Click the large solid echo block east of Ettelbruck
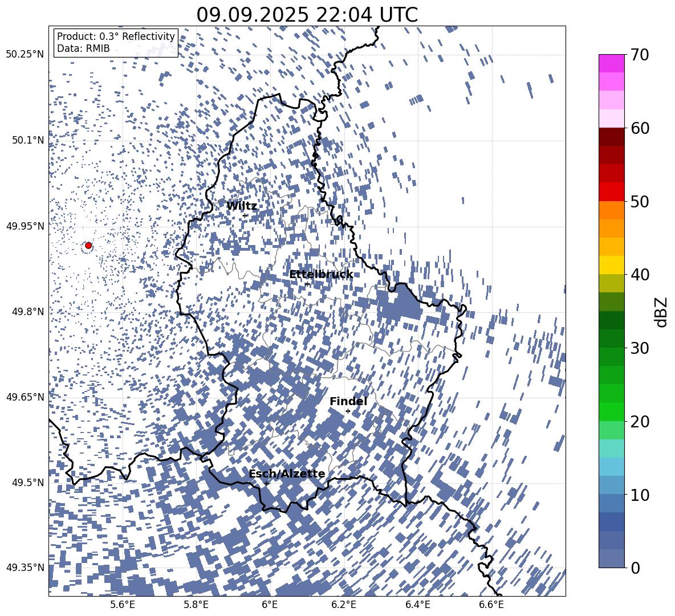This screenshot has height=616, width=675. tap(400, 303)
